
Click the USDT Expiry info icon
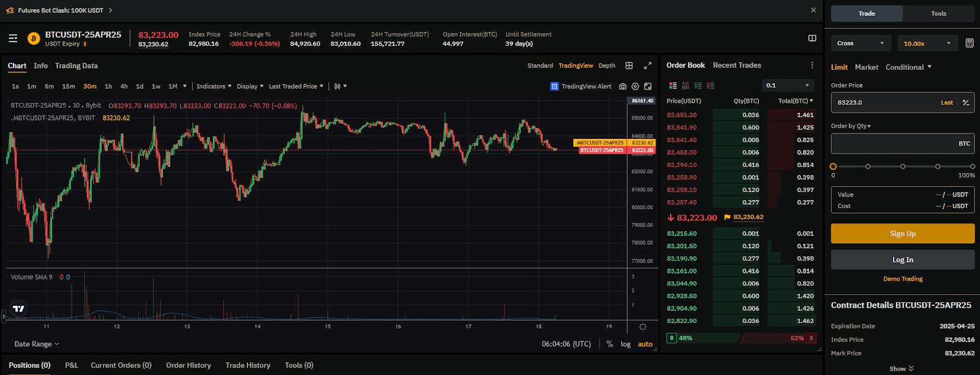click(85, 44)
